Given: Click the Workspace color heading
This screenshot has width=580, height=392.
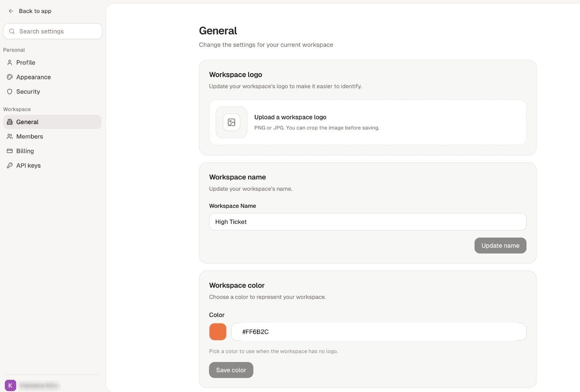Looking at the screenshot, I should [237, 285].
